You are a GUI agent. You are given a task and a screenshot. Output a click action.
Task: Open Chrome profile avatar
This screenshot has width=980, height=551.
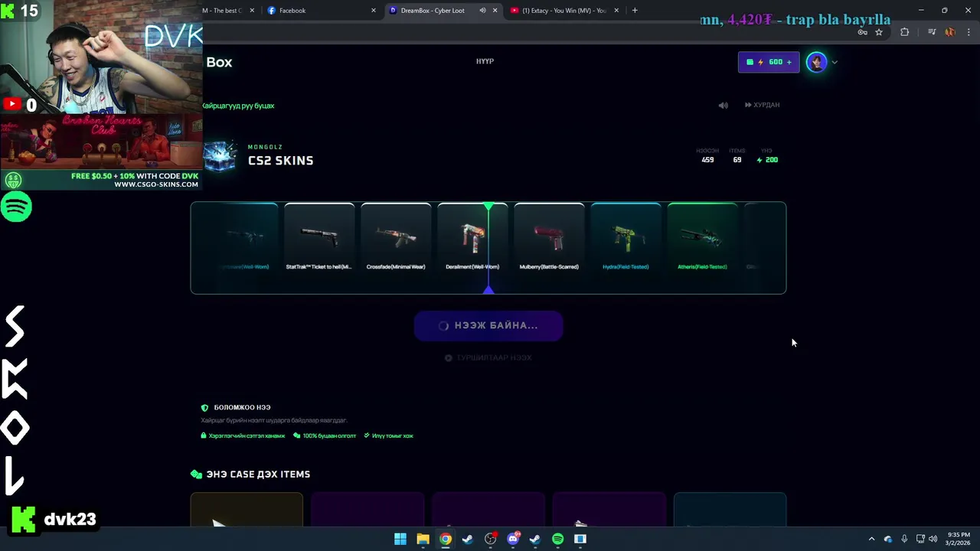(x=950, y=32)
